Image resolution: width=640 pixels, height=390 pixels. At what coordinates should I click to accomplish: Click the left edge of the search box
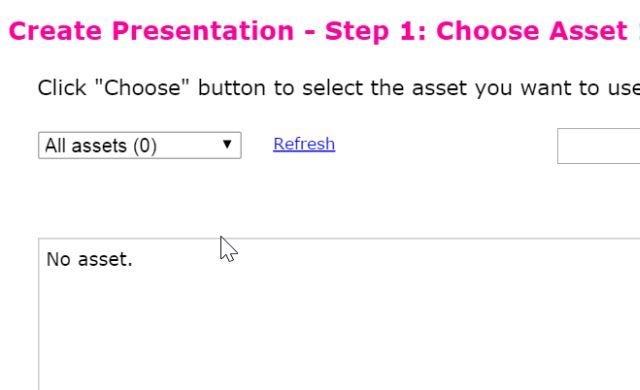tap(558, 146)
